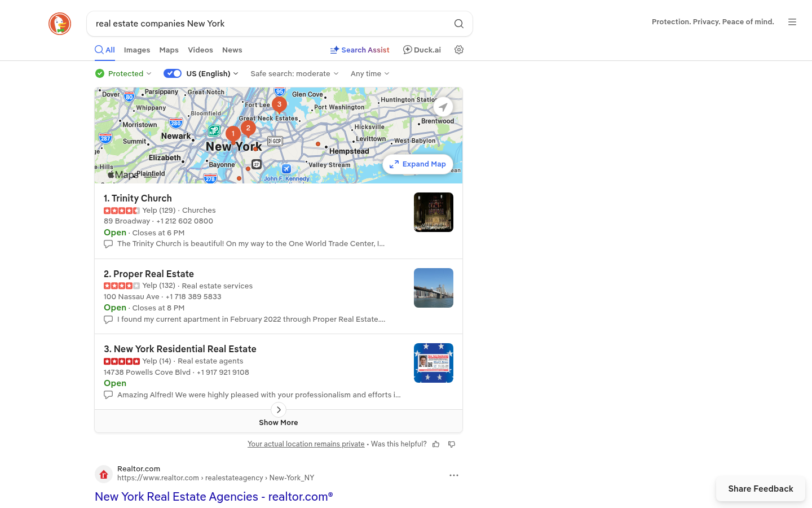Select map pin number 1
The height and width of the screenshot is (508, 812).
pos(233,134)
